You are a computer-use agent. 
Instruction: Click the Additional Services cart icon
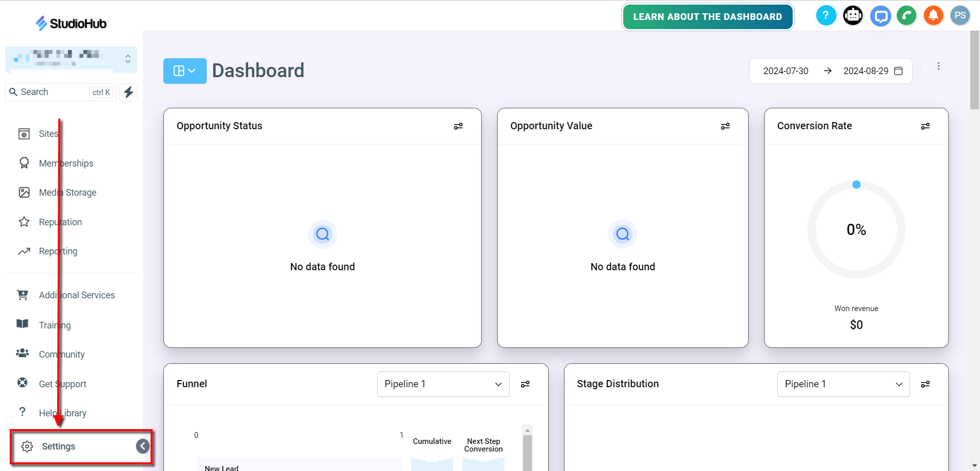click(22, 295)
